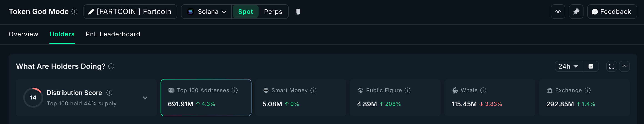Click the copy token address icon
644x124 pixels.
click(x=298, y=12)
